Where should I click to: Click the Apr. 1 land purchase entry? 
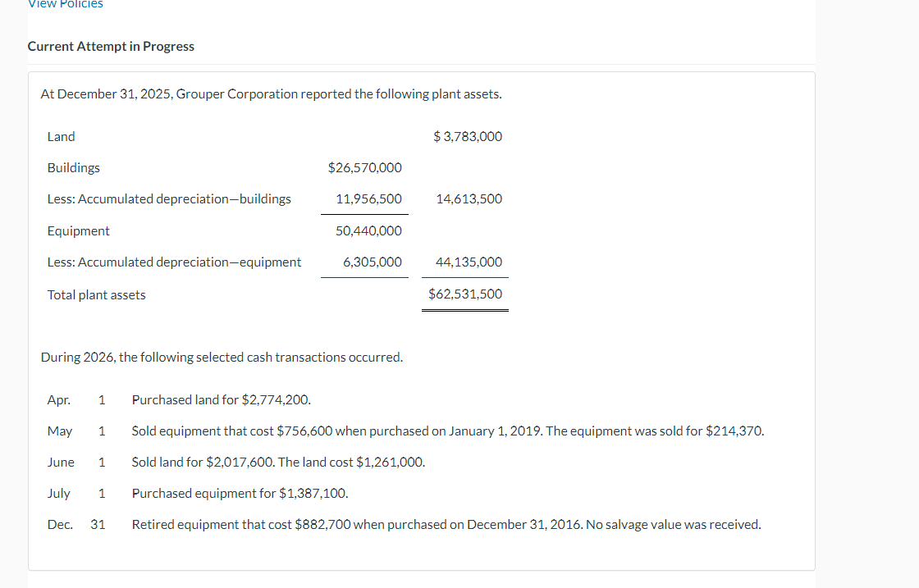coord(221,399)
